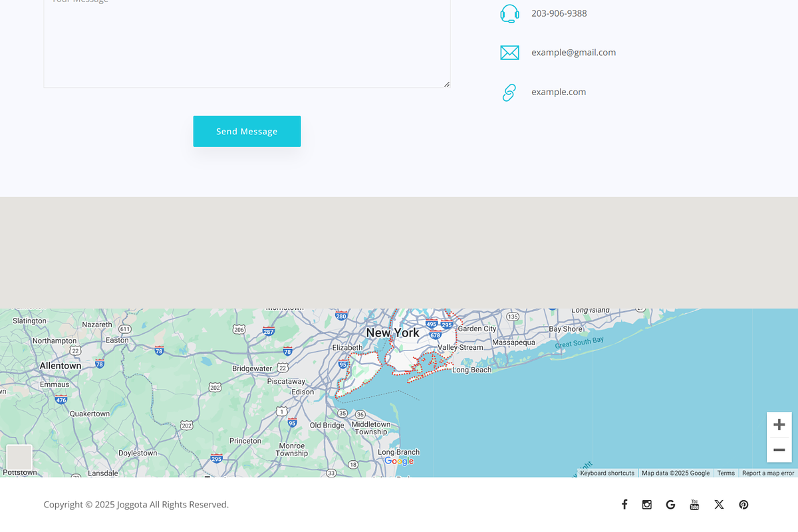Click the example.com website text

click(559, 92)
